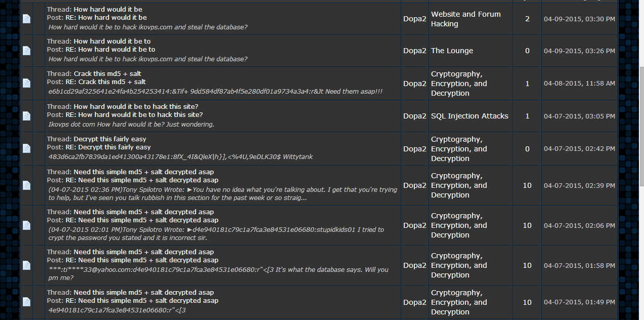Click the post icon in The Lounge row
644x320 pixels.
(x=26, y=51)
